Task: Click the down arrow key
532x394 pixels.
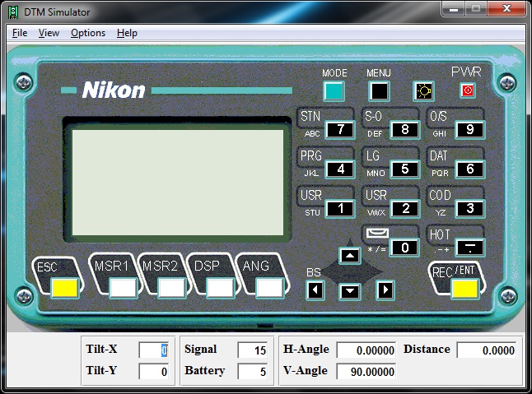Action: pyautogui.click(x=350, y=291)
